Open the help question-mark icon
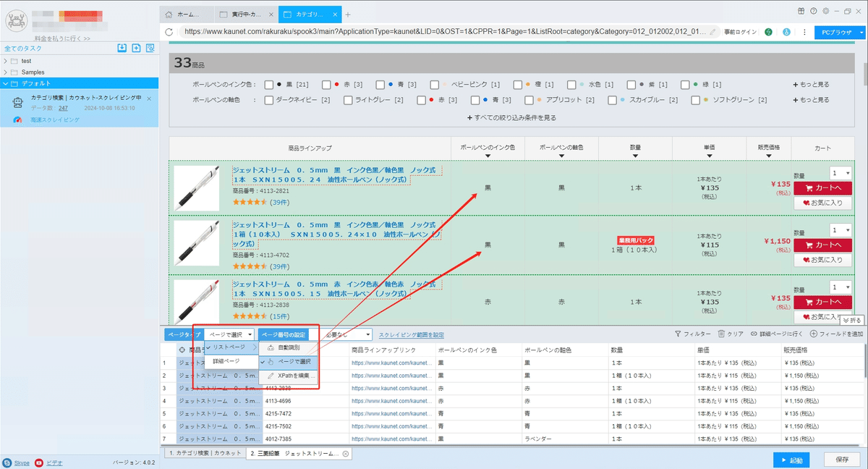Screen dimensions: 868x469 (x=814, y=11)
